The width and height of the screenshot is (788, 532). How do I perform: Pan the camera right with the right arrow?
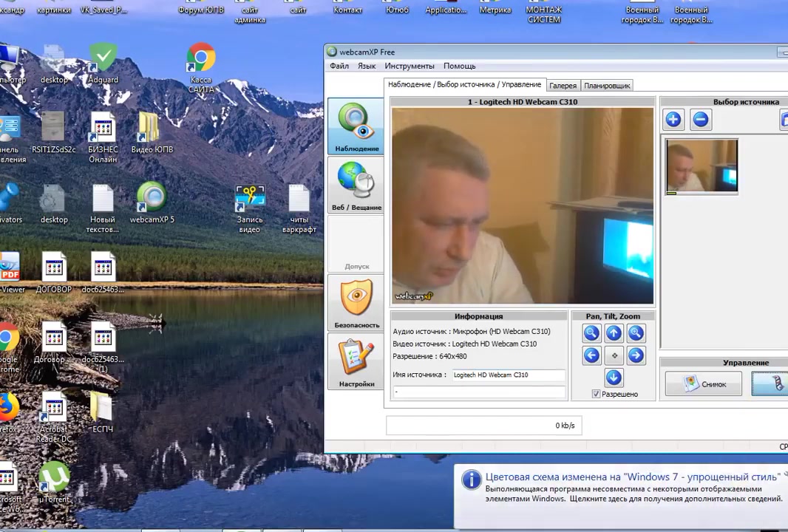(x=636, y=355)
